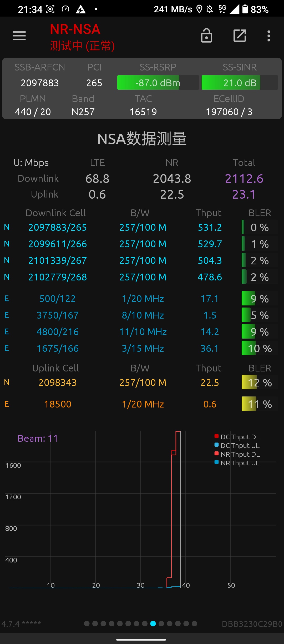Viewport: 284px width, 644px height.
Task: Select the eighth page indicator dot
Action: [145, 623]
